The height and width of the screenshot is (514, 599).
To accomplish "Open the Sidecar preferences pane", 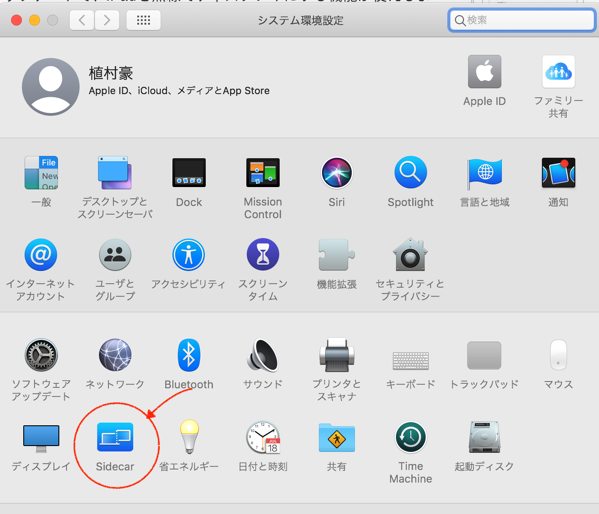I will (x=115, y=437).
